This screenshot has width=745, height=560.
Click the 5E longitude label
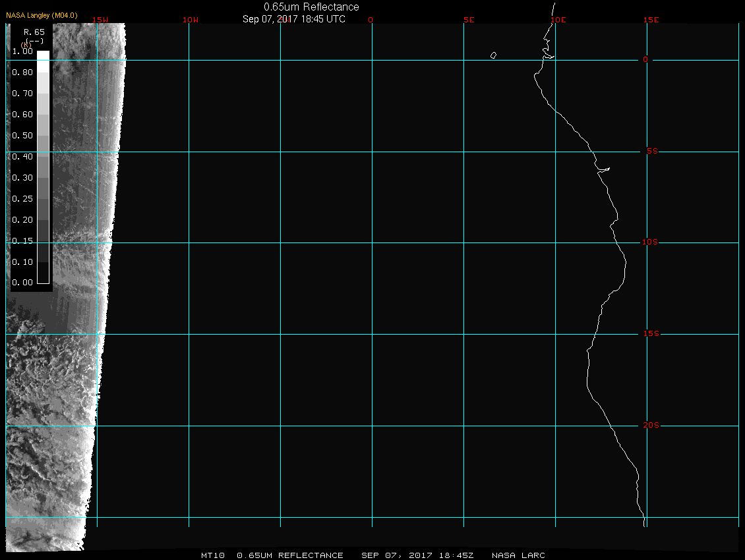[469, 20]
